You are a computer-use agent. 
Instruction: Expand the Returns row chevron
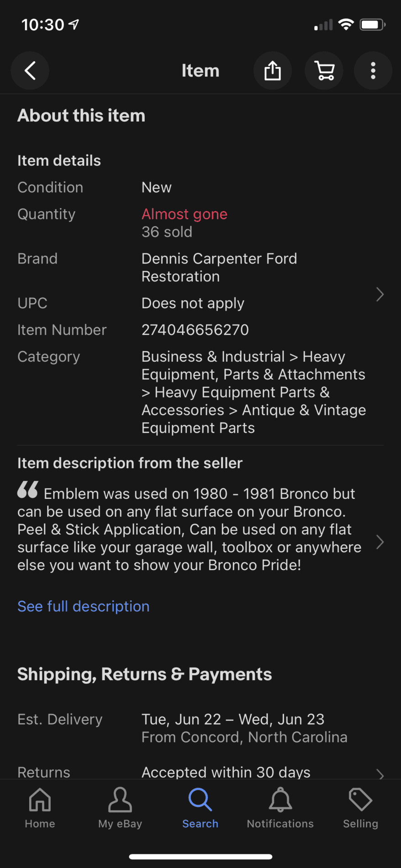point(380,773)
